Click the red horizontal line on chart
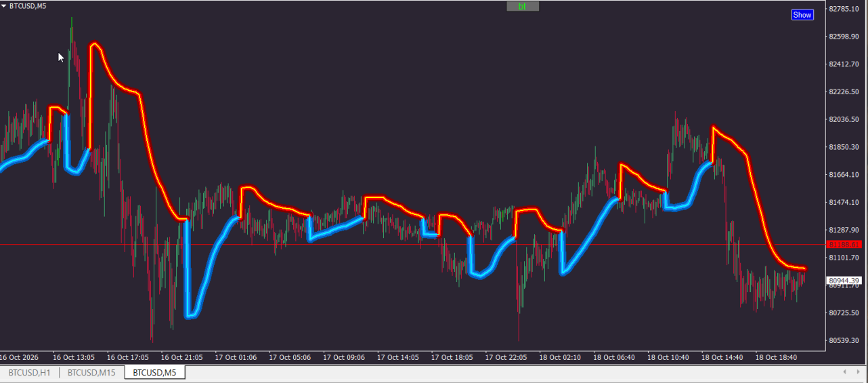Screen dimensions: 868x383 tap(412, 244)
